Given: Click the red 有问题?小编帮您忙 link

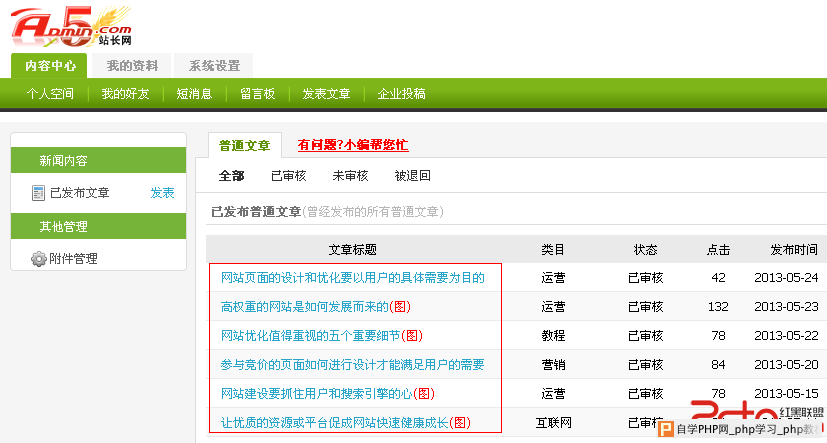Looking at the screenshot, I should click(353, 145).
